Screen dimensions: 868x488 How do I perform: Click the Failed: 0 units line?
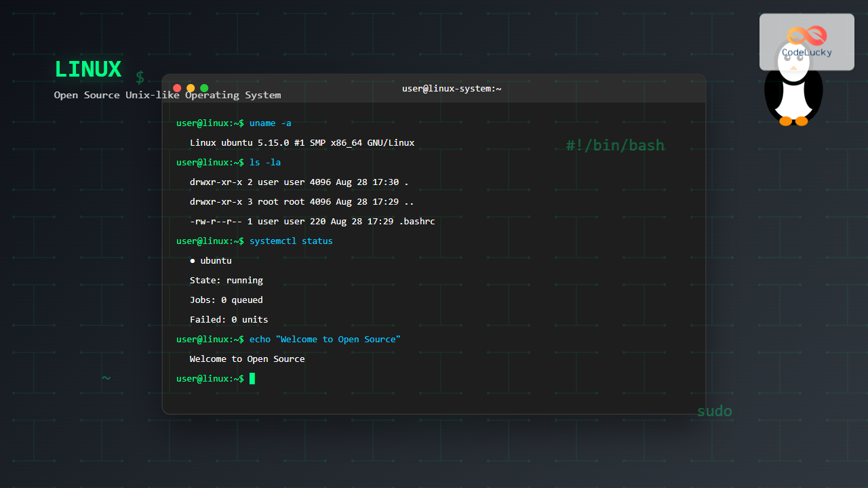(229, 320)
